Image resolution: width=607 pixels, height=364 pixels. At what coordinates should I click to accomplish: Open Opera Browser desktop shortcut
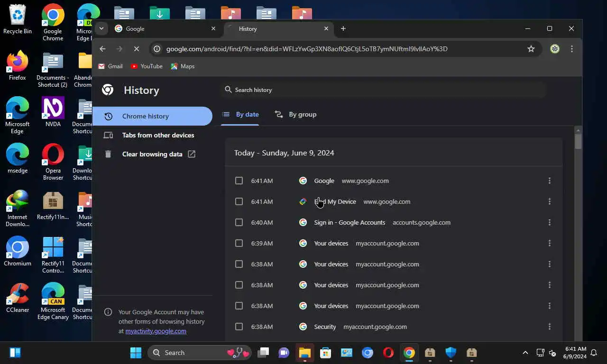[x=53, y=162]
